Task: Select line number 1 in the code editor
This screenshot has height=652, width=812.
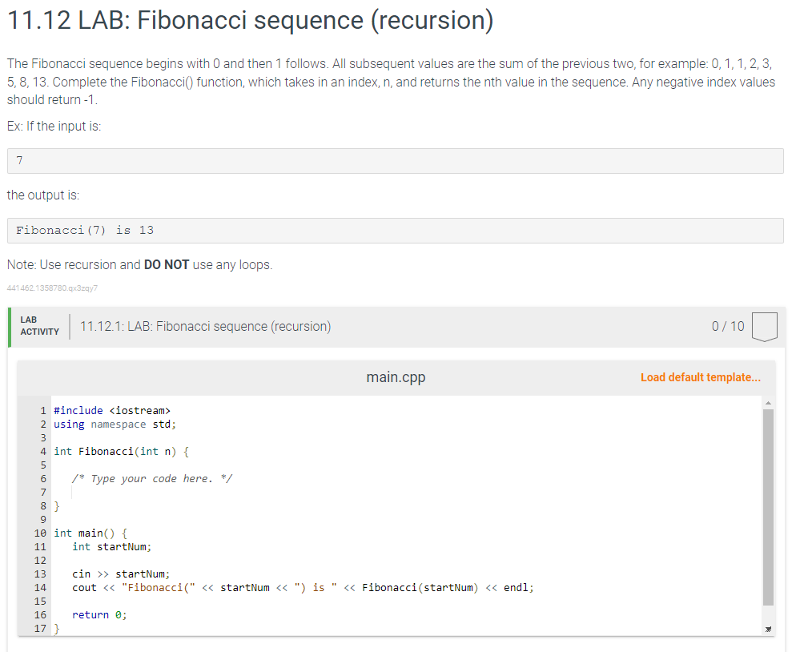Action: point(42,410)
